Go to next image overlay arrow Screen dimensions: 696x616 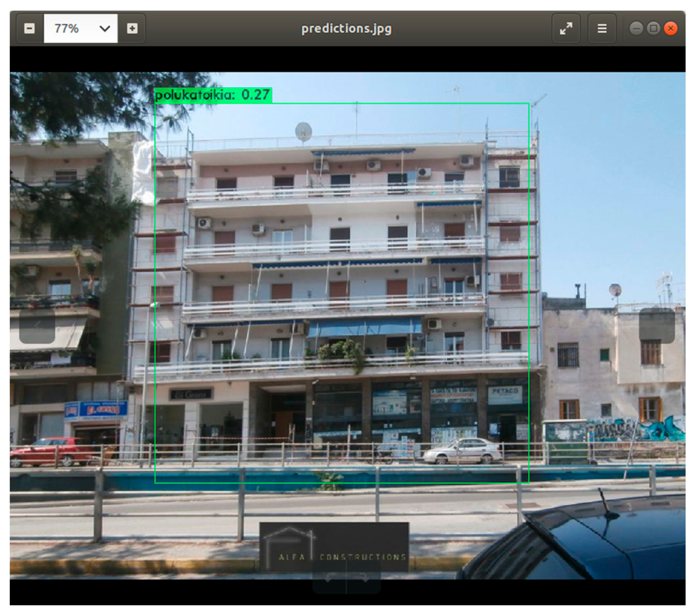click(x=657, y=325)
